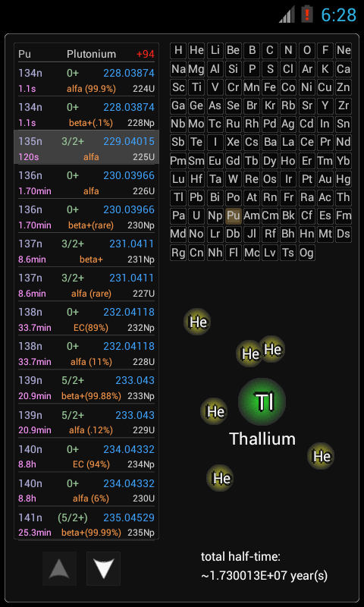
Task: Tap the Tc element cell
Action: point(215,124)
